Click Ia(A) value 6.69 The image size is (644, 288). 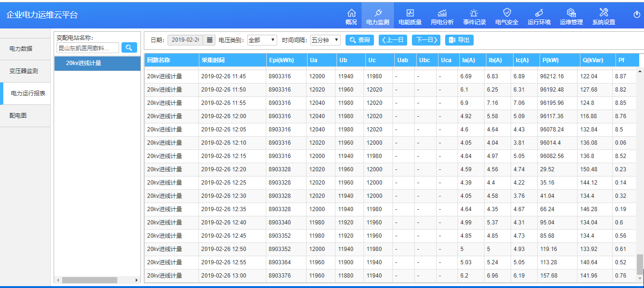[466, 76]
